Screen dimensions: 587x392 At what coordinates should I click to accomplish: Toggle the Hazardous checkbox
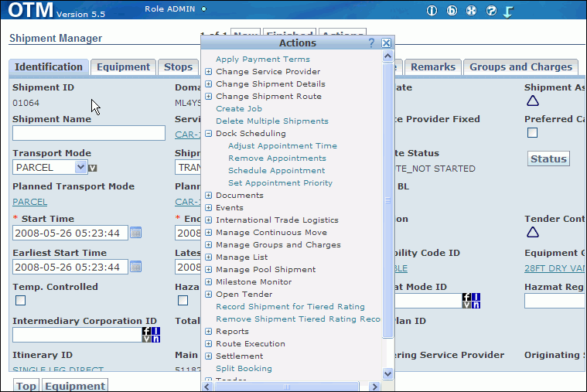183,300
